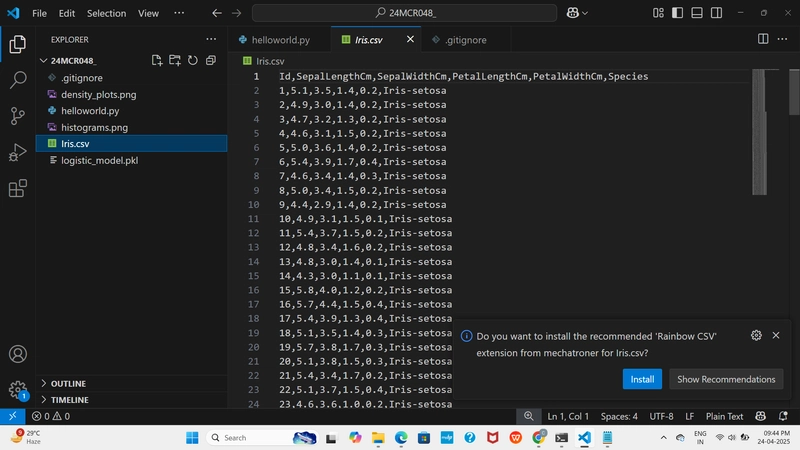This screenshot has width=800, height=450.
Task: Click Ln 1, Col 1 go to line
Action: pyautogui.click(x=568, y=416)
